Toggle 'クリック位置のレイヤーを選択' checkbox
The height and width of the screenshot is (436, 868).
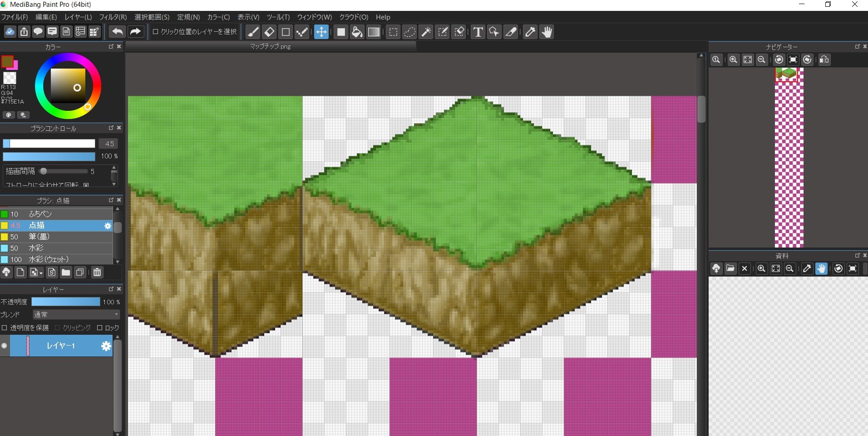coord(155,32)
